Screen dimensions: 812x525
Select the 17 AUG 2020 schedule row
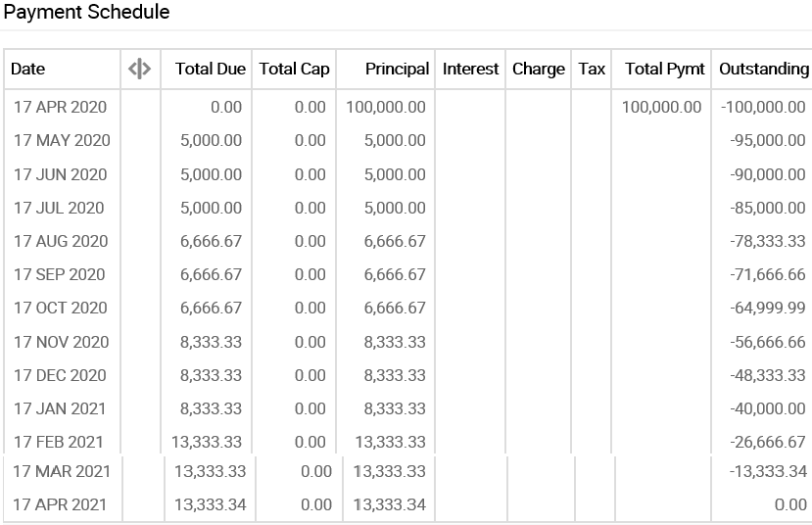click(x=61, y=241)
